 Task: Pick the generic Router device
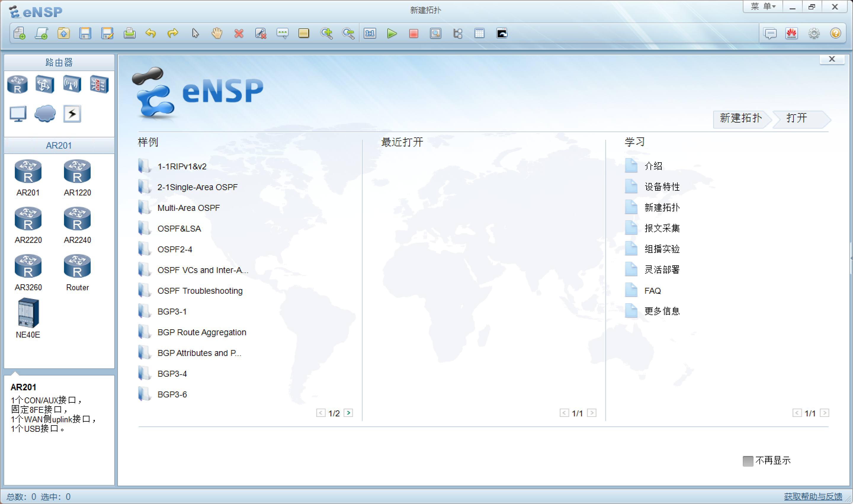(x=77, y=273)
